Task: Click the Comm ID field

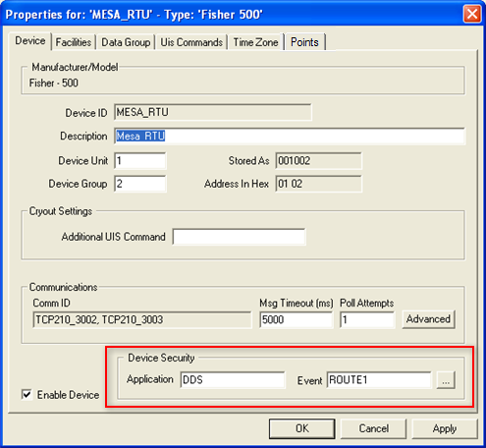Action: click(x=142, y=319)
